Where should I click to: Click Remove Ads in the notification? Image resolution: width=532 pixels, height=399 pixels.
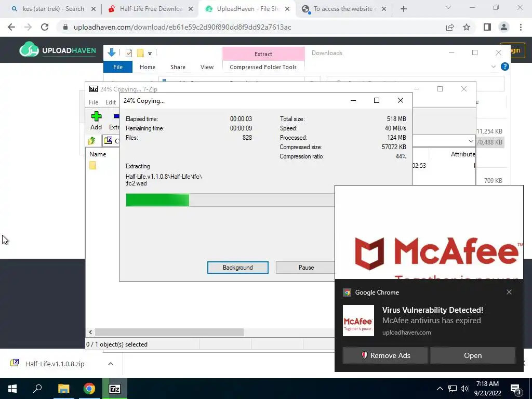pyautogui.click(x=385, y=355)
